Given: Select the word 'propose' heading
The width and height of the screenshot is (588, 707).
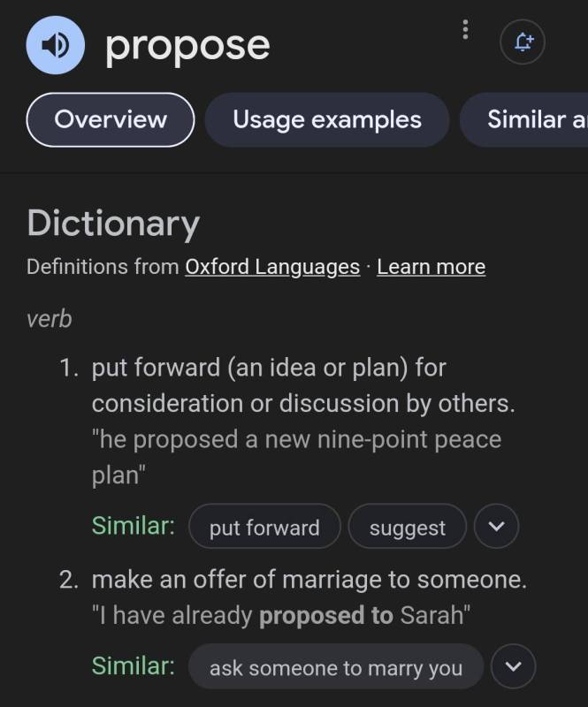Looking at the screenshot, I should [x=187, y=47].
